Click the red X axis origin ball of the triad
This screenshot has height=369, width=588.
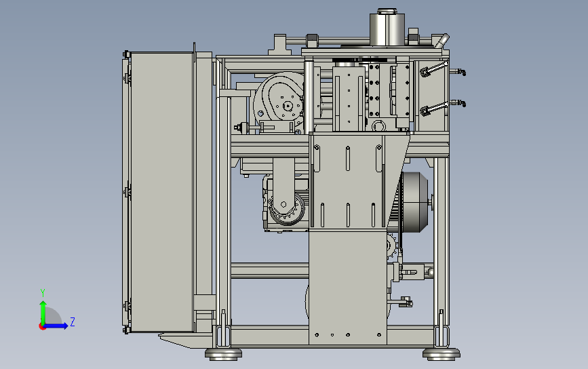(42, 327)
